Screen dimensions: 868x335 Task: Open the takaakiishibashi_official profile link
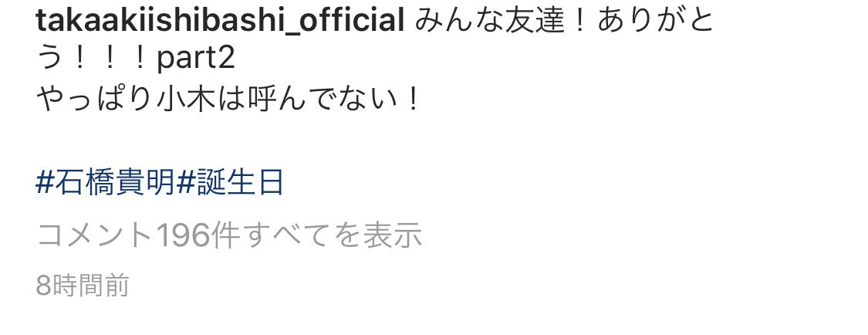[220, 21]
